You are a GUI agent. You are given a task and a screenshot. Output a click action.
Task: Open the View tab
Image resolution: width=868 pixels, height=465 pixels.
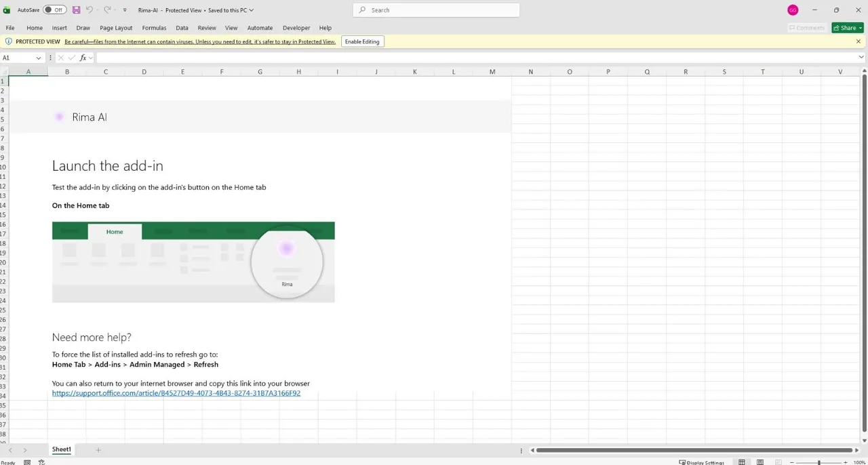[231, 28]
